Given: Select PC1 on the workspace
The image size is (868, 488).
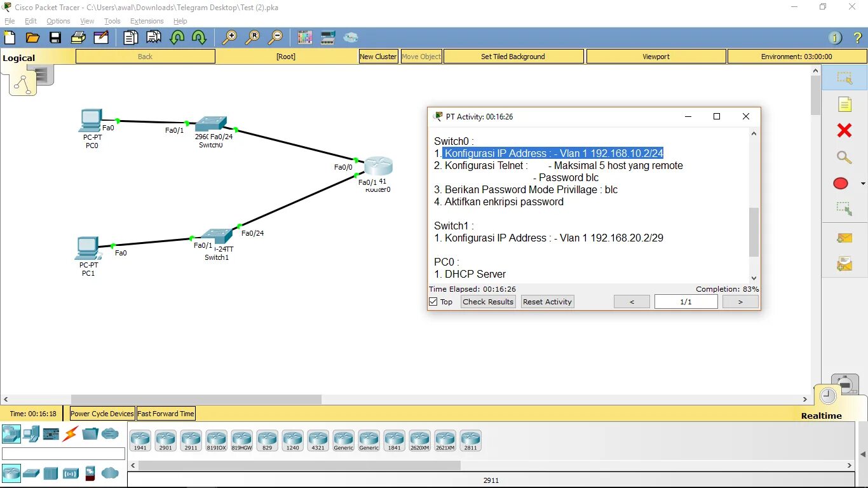Looking at the screenshot, I should 86,248.
